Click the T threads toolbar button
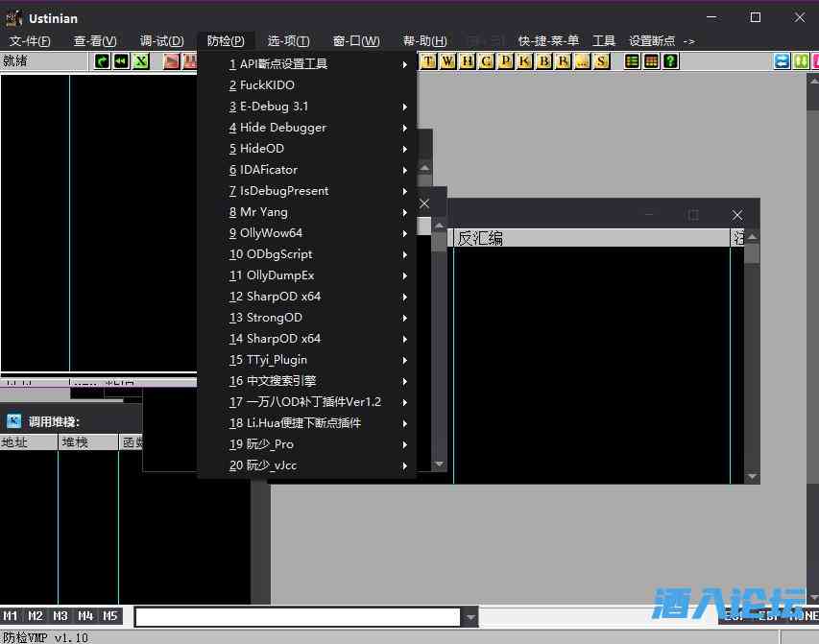This screenshot has width=819, height=644. click(x=427, y=61)
